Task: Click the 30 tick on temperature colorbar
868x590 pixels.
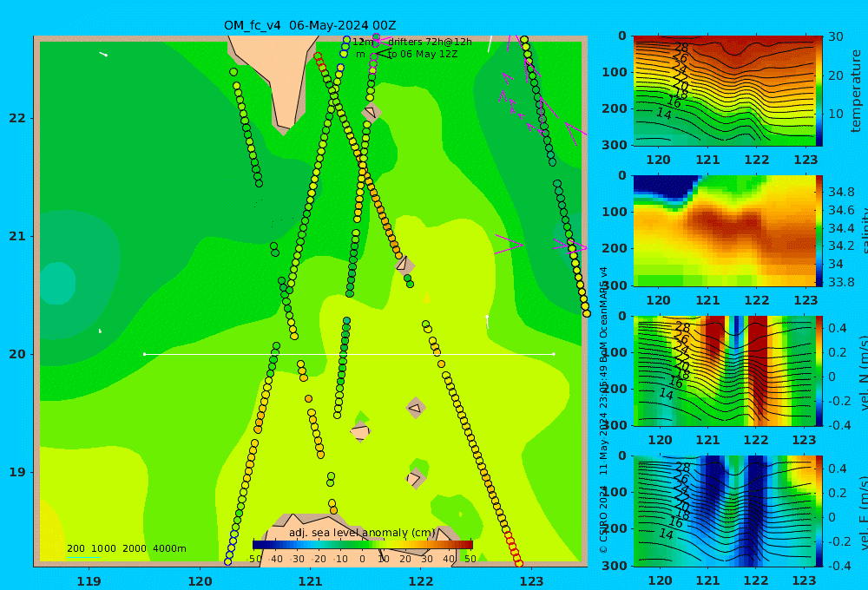Action: (x=835, y=36)
